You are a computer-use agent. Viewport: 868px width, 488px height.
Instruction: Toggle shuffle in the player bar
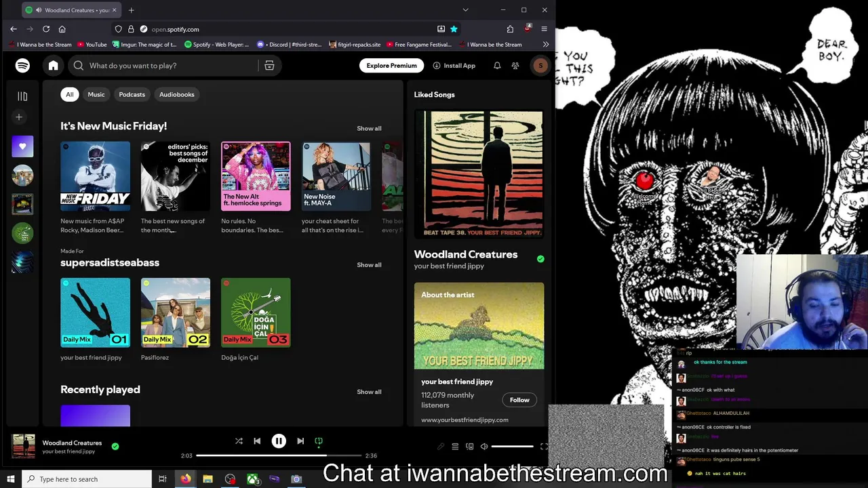point(239,441)
